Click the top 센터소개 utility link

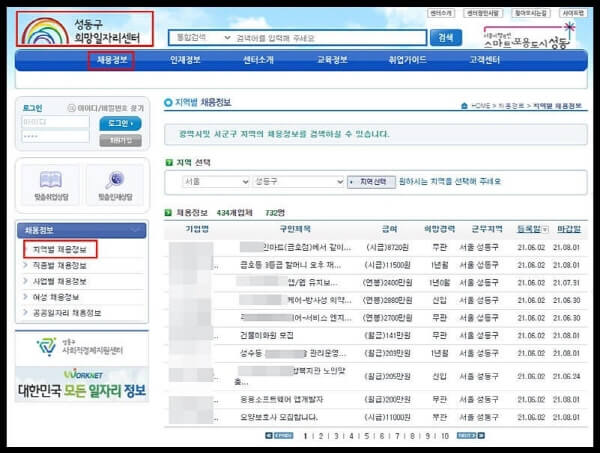(440, 13)
